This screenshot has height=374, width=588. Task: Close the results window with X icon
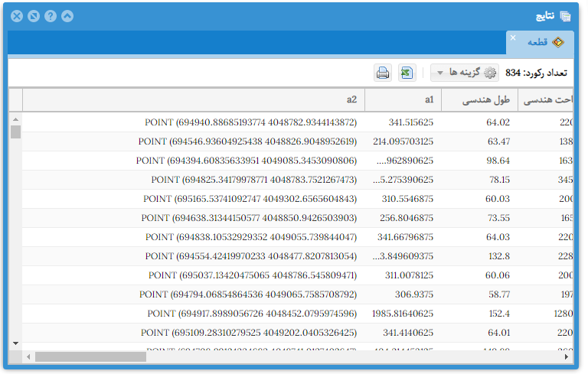pyautogui.click(x=17, y=16)
